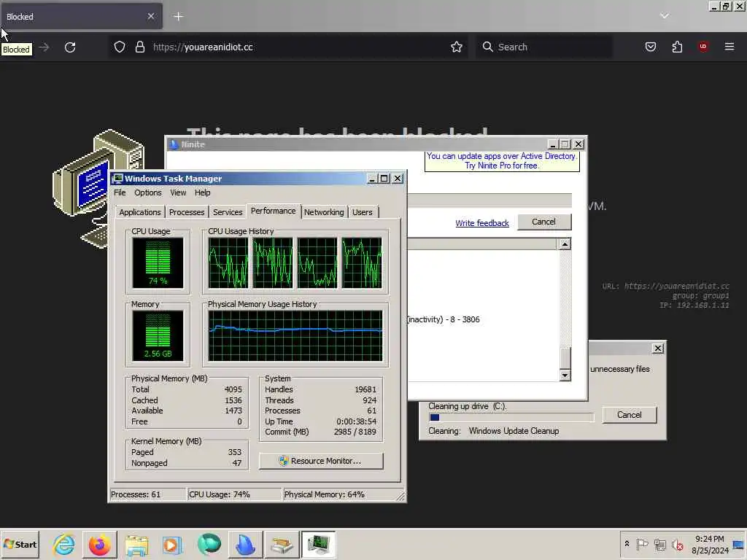Open the tracking protection shield icon
Screen dimensions: 747x560
point(120,47)
